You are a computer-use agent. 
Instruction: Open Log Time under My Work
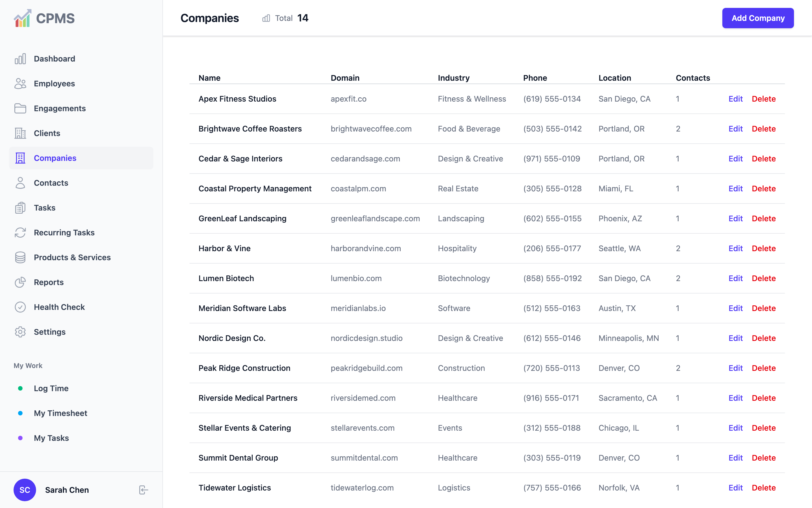[81, 388]
